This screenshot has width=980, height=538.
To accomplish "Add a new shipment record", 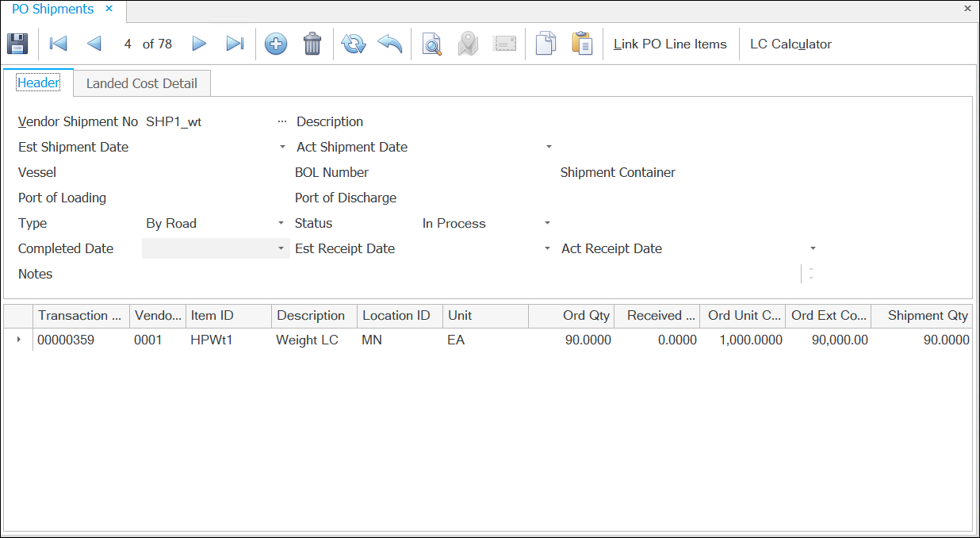I will pos(275,44).
